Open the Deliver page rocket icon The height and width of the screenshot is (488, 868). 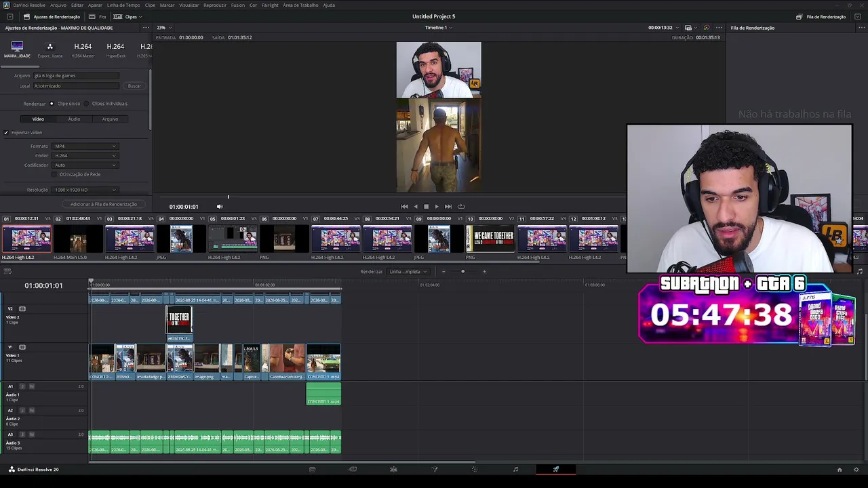tap(556, 469)
